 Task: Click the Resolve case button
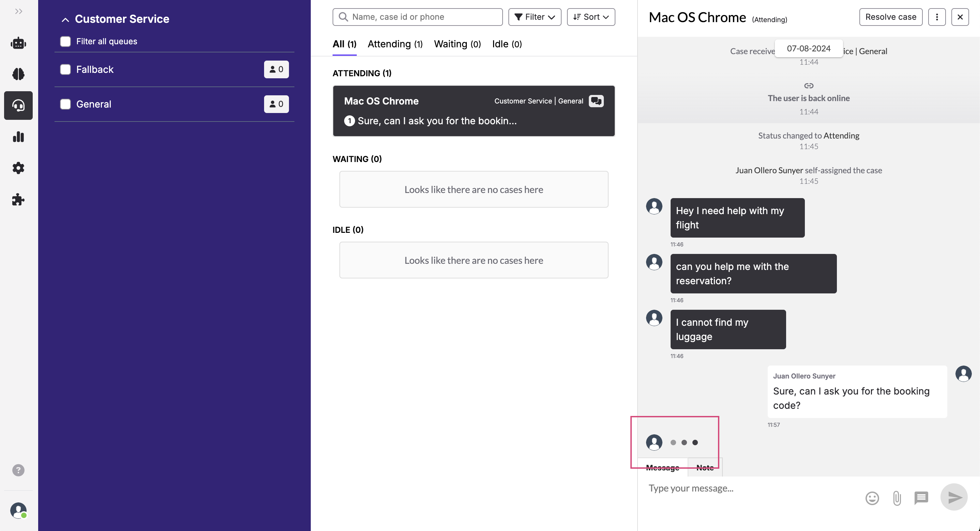[x=891, y=17]
